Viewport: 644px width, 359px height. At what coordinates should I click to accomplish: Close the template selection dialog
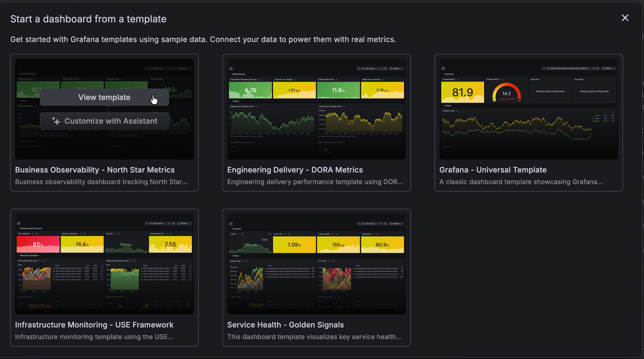point(625,18)
